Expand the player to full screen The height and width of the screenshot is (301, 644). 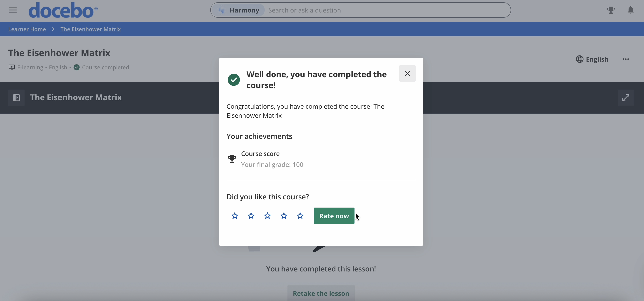tap(626, 98)
